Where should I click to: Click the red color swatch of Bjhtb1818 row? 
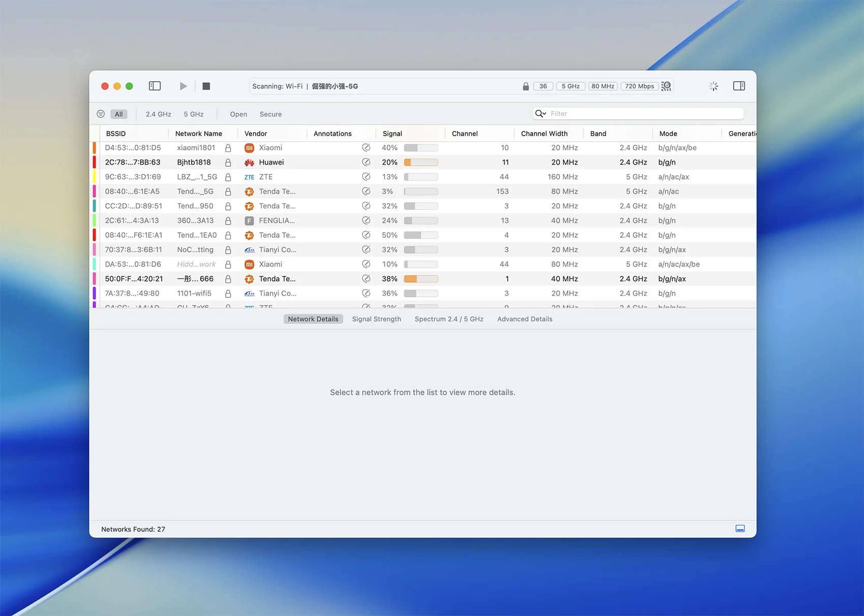[x=94, y=162]
